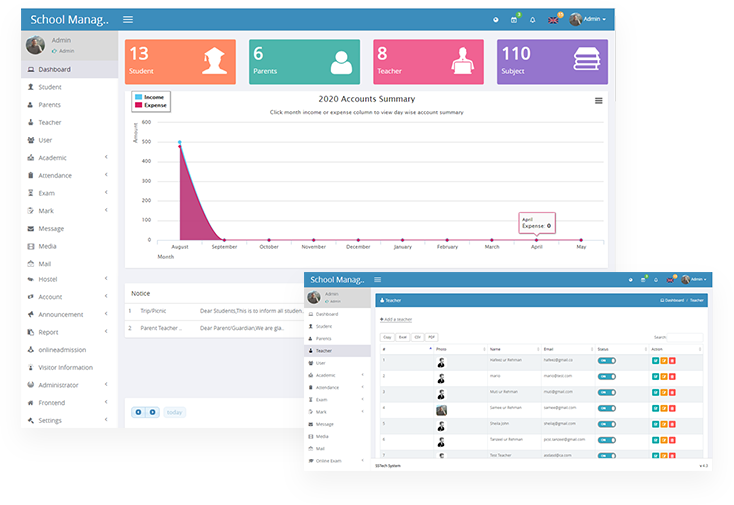Screen dimensions: 734x505
Task: Open Admin user dropdown in Dashboard header
Action: pyautogui.click(x=588, y=19)
